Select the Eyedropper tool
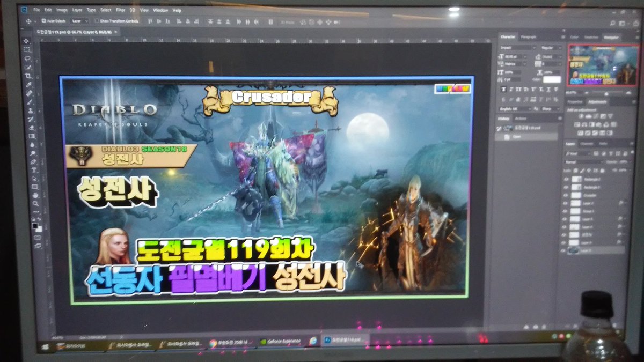Screen dimensions: 644x362 (x=28, y=84)
